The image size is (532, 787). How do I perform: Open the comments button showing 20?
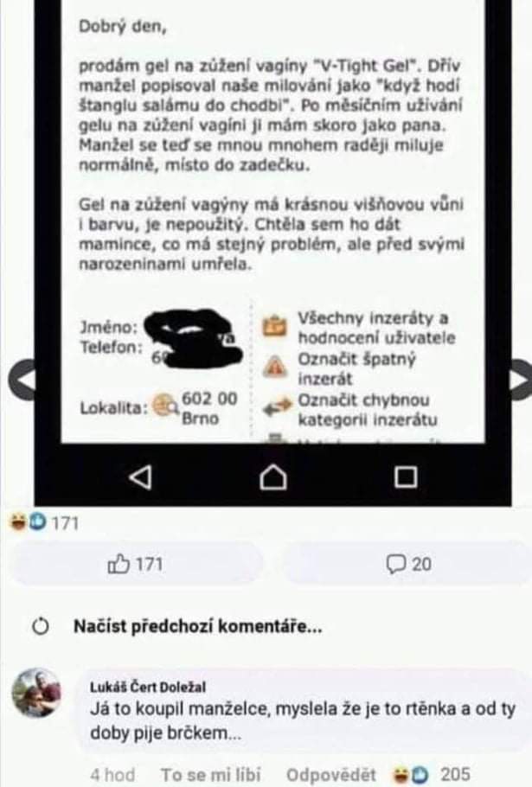pos(408,564)
